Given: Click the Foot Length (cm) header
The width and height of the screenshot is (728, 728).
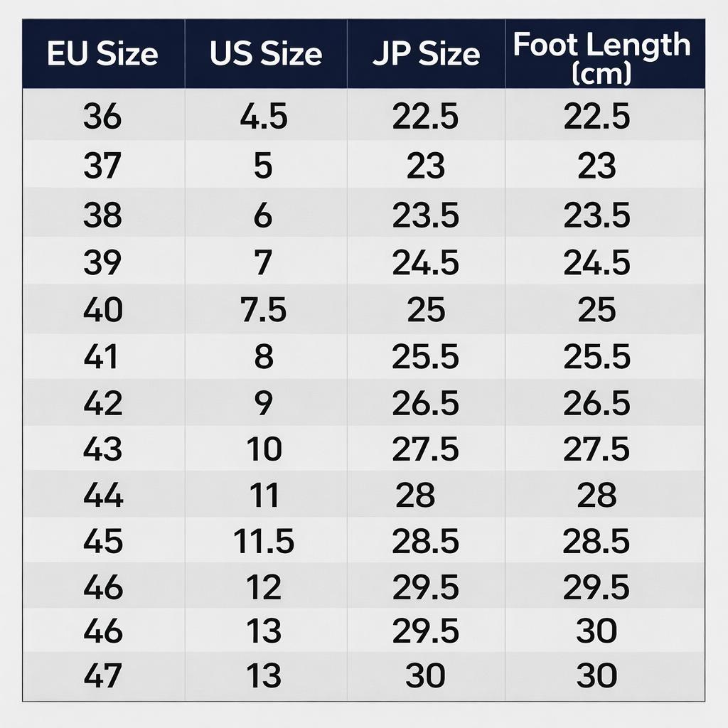Looking at the screenshot, I should pyautogui.click(x=601, y=57).
